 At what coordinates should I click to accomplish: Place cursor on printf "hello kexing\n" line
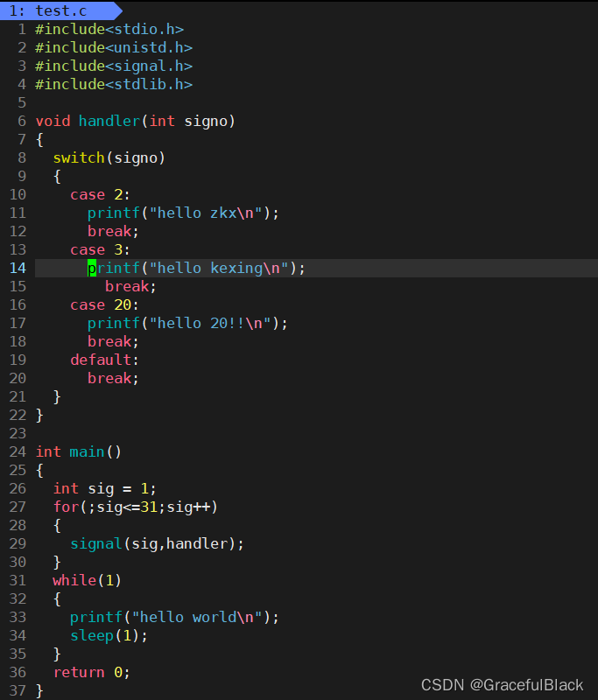[196, 269]
